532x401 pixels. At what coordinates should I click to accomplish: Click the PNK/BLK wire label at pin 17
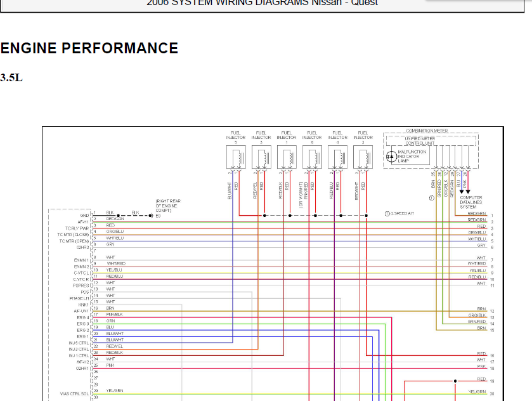[114, 315]
